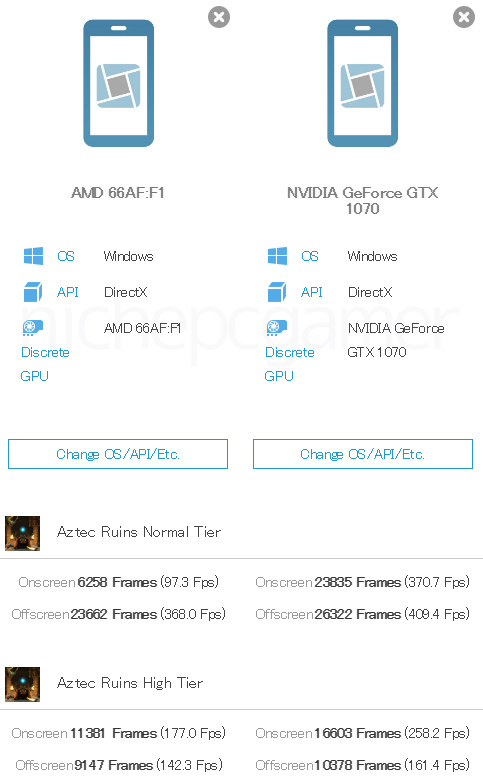
Task: Open the AMD 66AF:F1 device title
Action: [x=118, y=192]
